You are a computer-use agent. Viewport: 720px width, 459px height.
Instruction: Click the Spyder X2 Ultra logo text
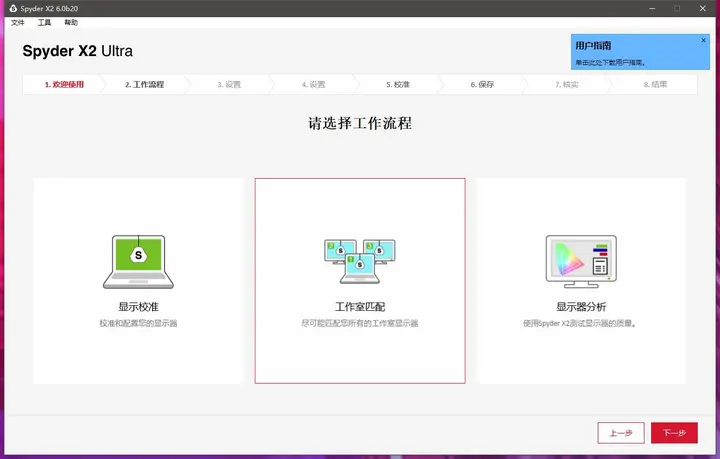[78, 51]
